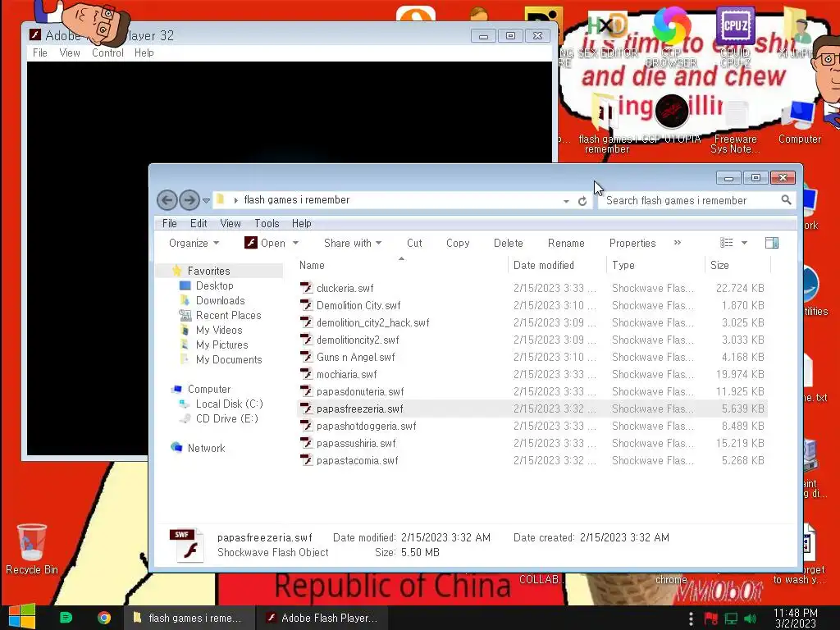Click the papashotdoggeria.swf file icon
The height and width of the screenshot is (630, 840).
[x=307, y=426]
